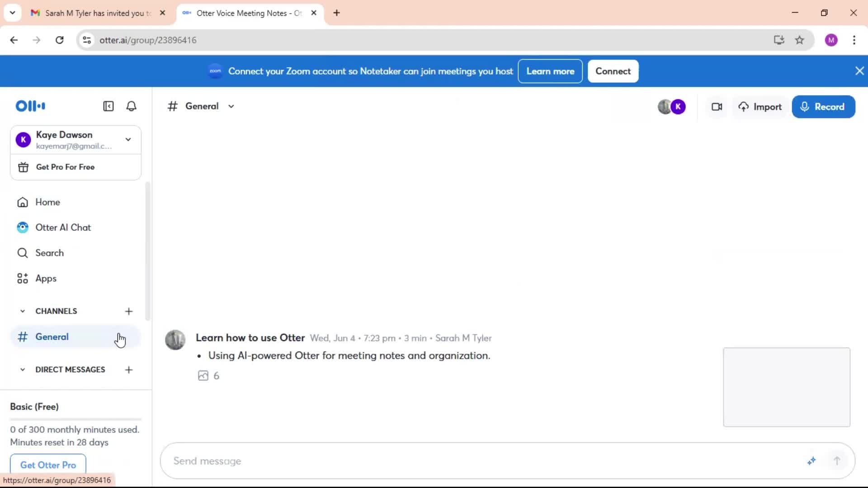Start a recording with the Record button

click(823, 107)
